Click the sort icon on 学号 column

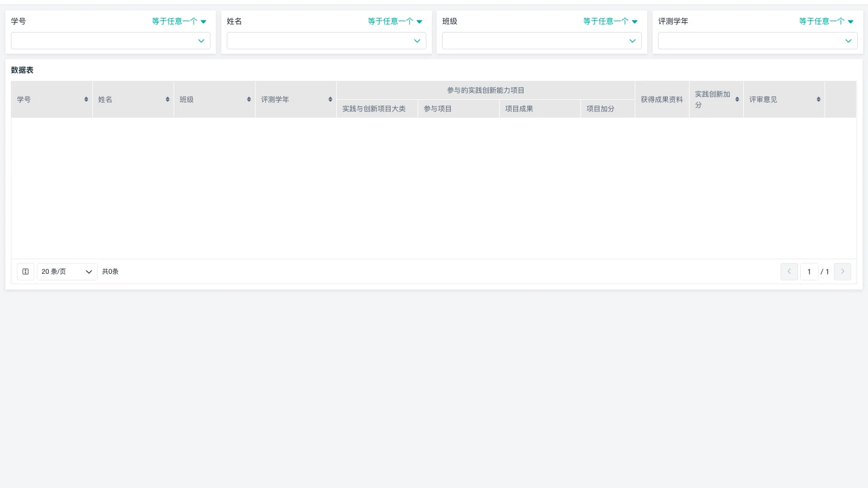coord(86,99)
